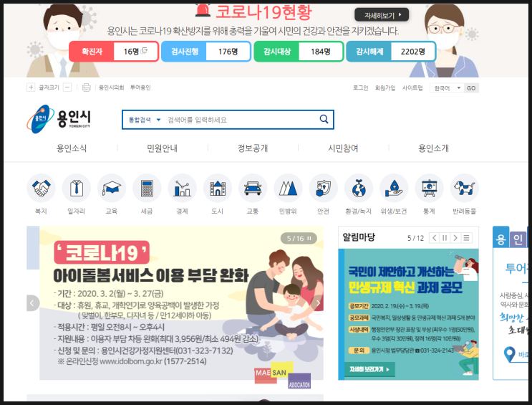Open the 용인소개 menu
Viewport: 532px width, 405px height.
(434, 148)
